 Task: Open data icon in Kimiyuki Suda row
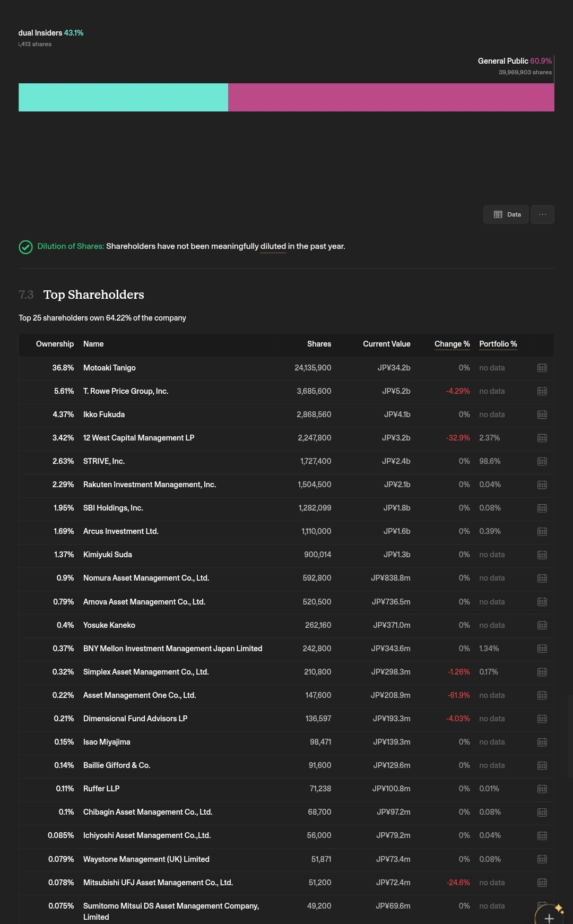(542, 555)
